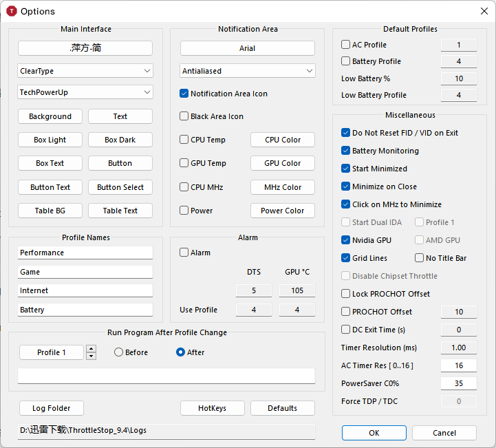
Task: Open the ClearType font smoothing dropdown
Action: [85, 71]
